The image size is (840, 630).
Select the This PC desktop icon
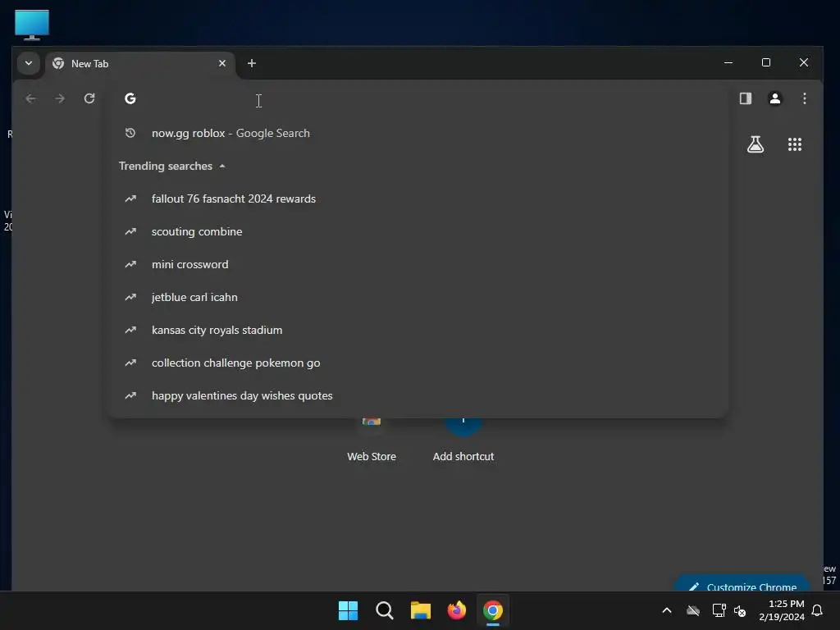[32, 25]
